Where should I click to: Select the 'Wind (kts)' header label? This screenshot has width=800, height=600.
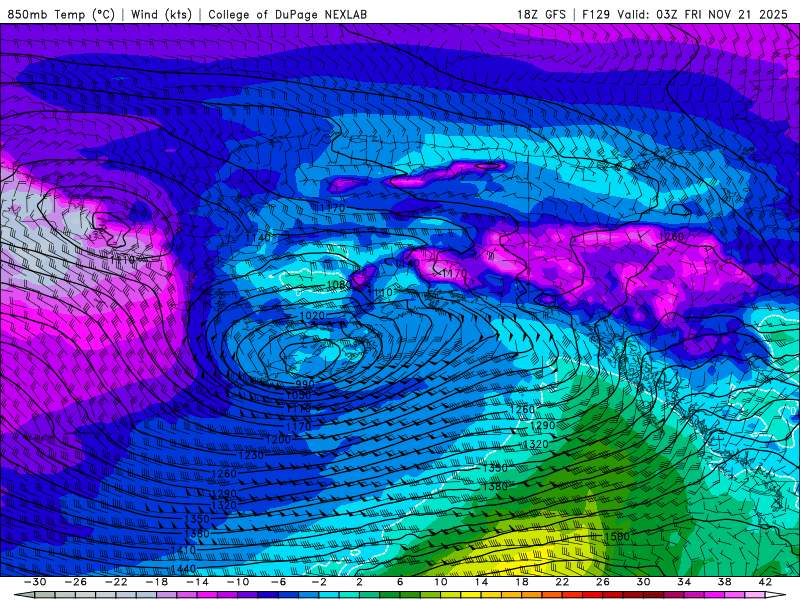tap(161, 14)
